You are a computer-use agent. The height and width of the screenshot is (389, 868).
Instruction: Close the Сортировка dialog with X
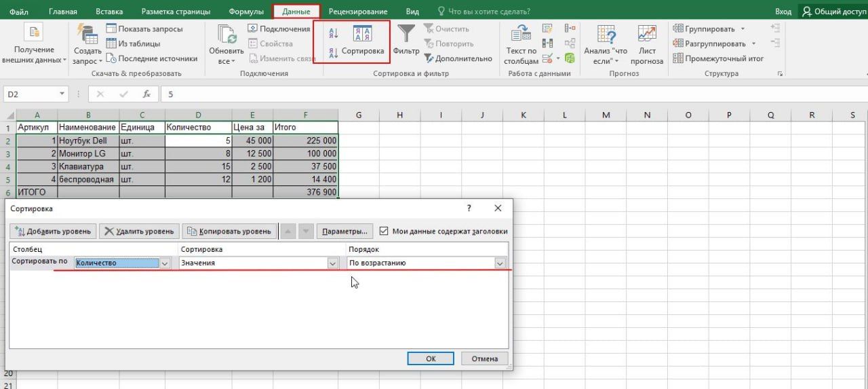click(x=498, y=208)
